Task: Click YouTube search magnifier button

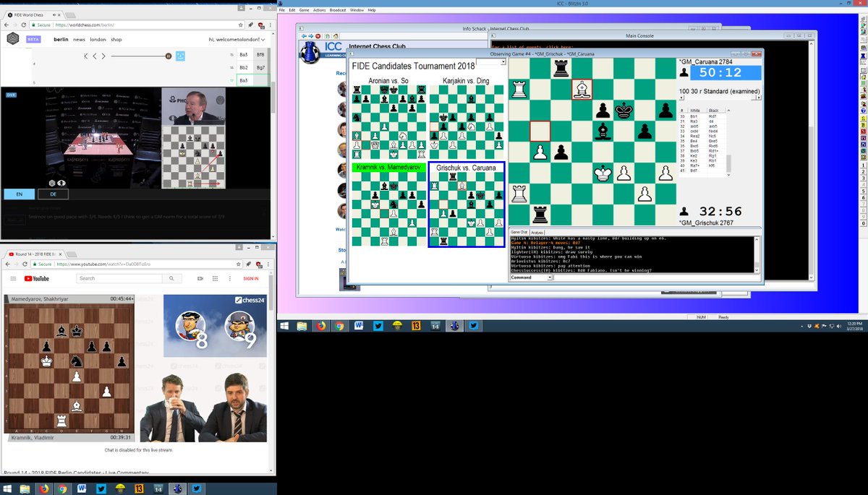Action: 173,278
